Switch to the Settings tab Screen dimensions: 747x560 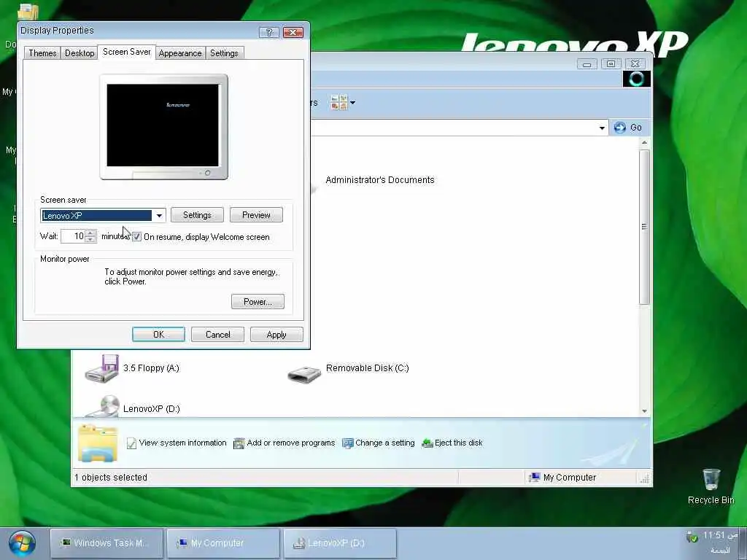tap(224, 52)
